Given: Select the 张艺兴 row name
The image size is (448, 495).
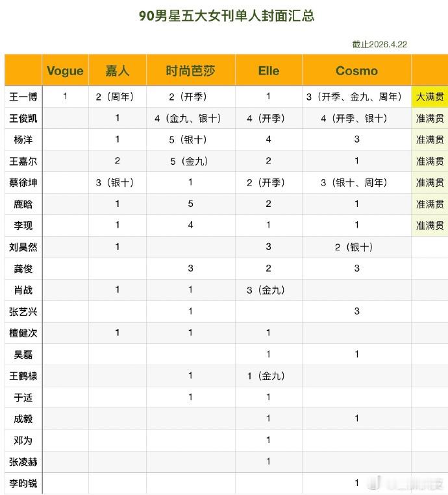Looking at the screenshot, I should (x=23, y=311).
